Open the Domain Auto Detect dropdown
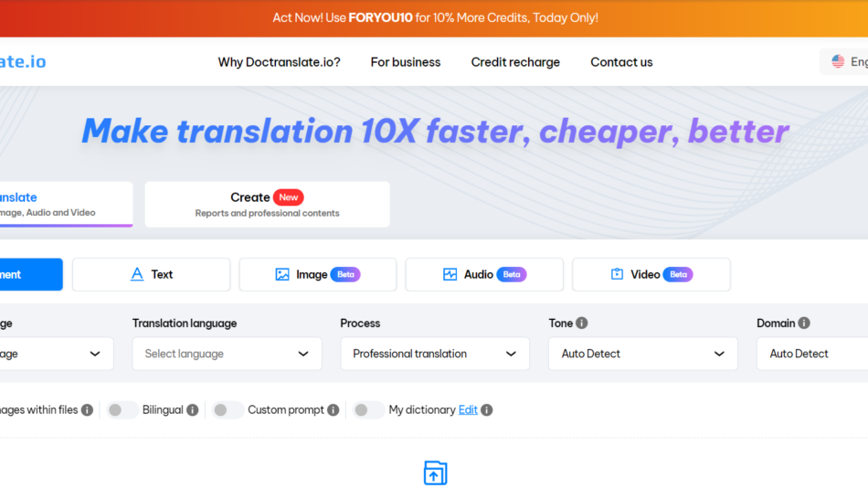The image size is (868, 488). pos(812,354)
